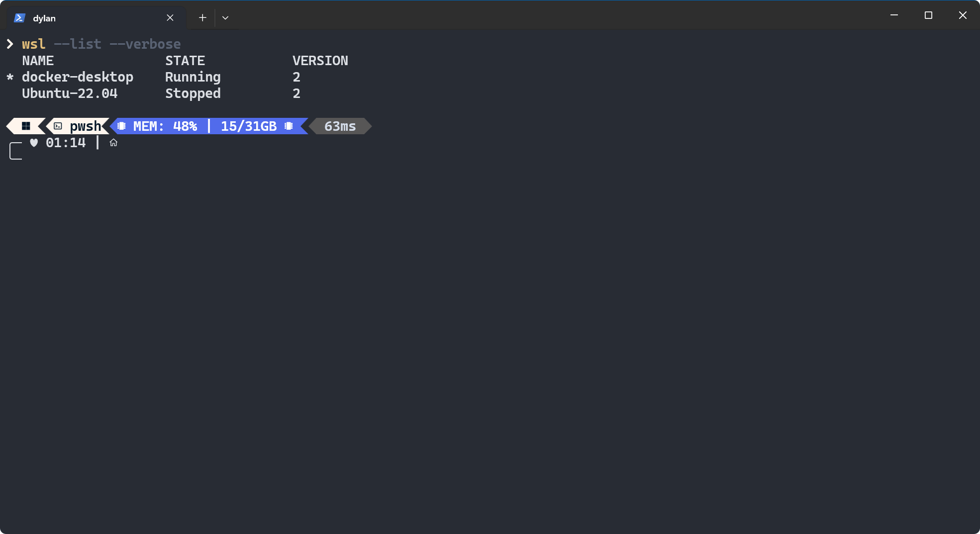Close the dylan tab

click(x=170, y=18)
